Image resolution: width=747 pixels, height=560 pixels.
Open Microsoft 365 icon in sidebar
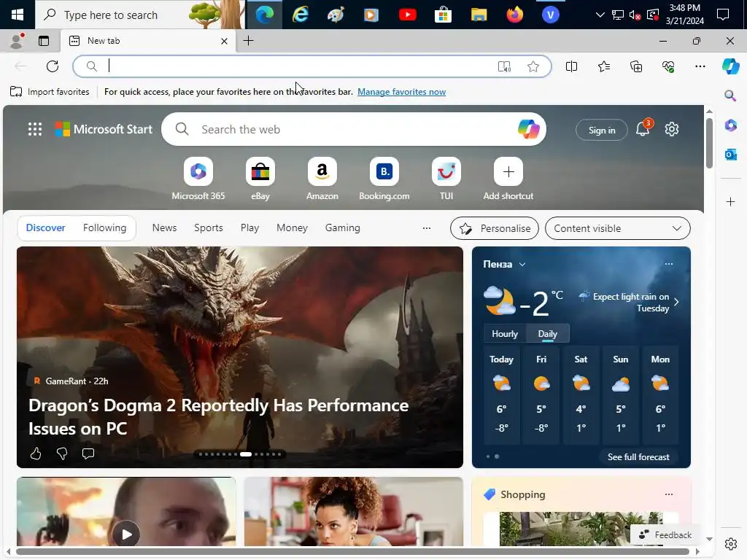(x=730, y=125)
